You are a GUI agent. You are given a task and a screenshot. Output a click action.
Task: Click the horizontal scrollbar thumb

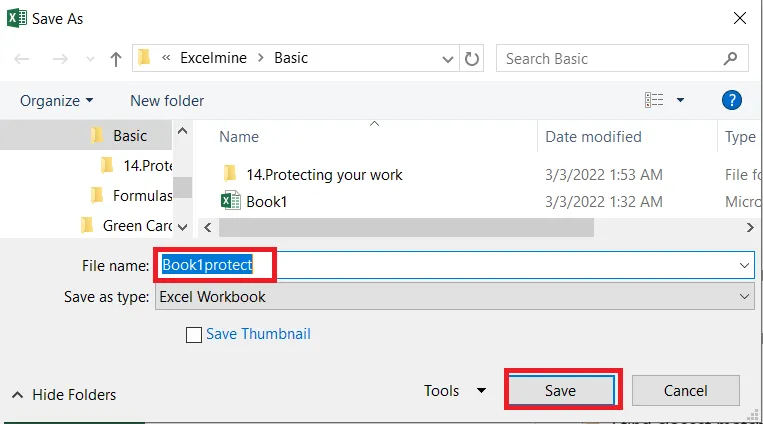click(406, 227)
